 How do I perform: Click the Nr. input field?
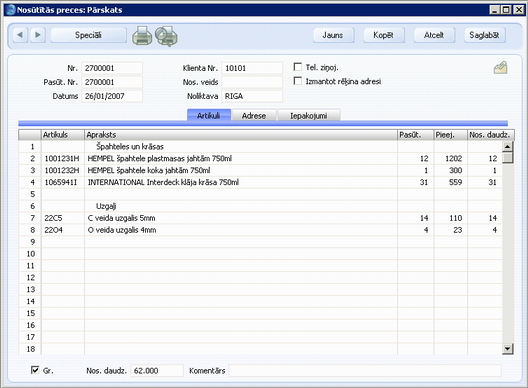pyautogui.click(x=112, y=68)
